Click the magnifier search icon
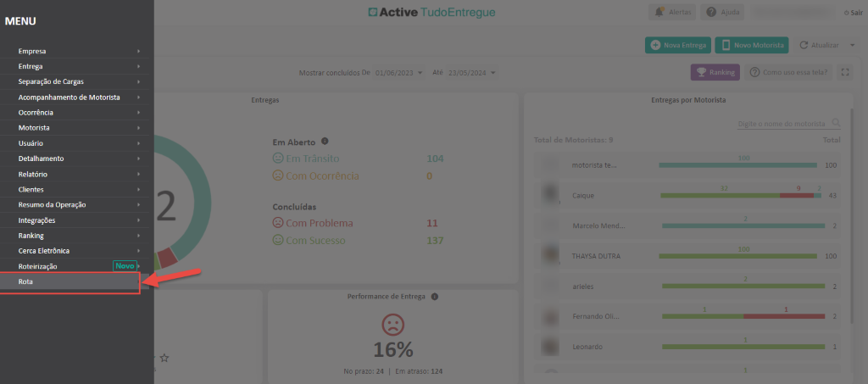The image size is (868, 384). coord(836,123)
